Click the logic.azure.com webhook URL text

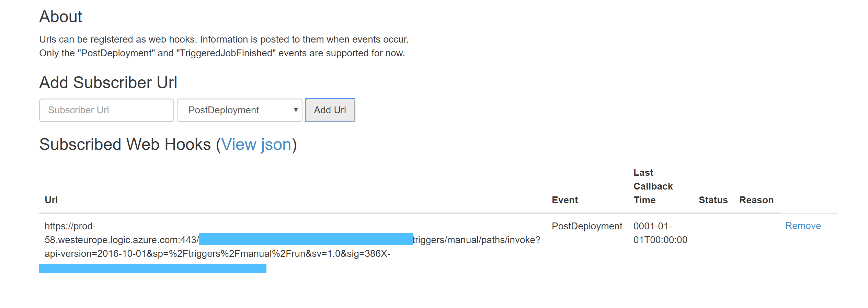tap(122, 240)
